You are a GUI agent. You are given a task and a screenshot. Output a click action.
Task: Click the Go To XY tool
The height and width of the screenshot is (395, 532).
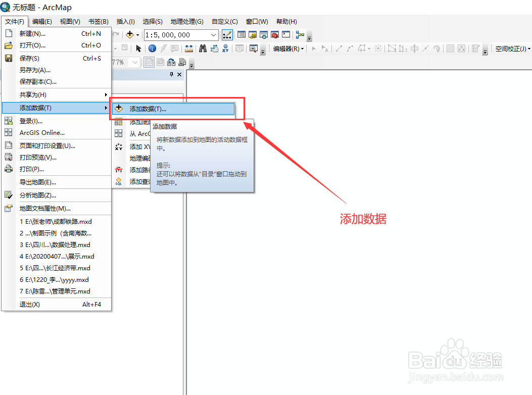(225, 48)
